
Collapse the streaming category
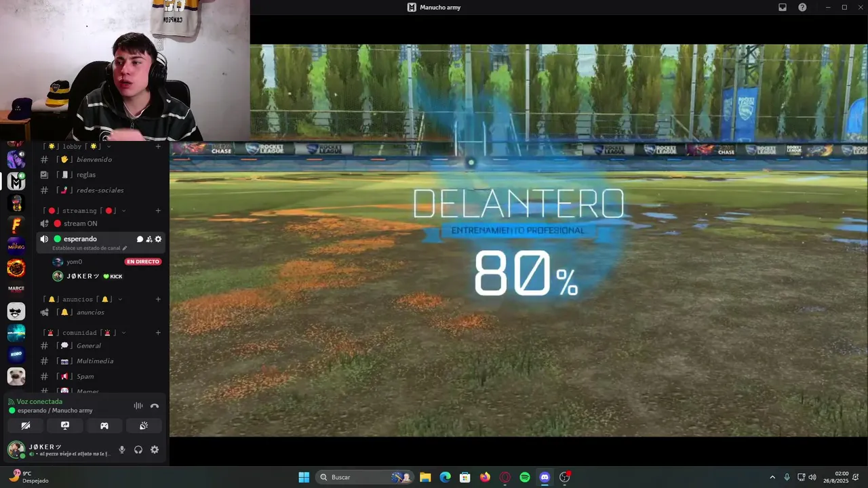(x=85, y=211)
